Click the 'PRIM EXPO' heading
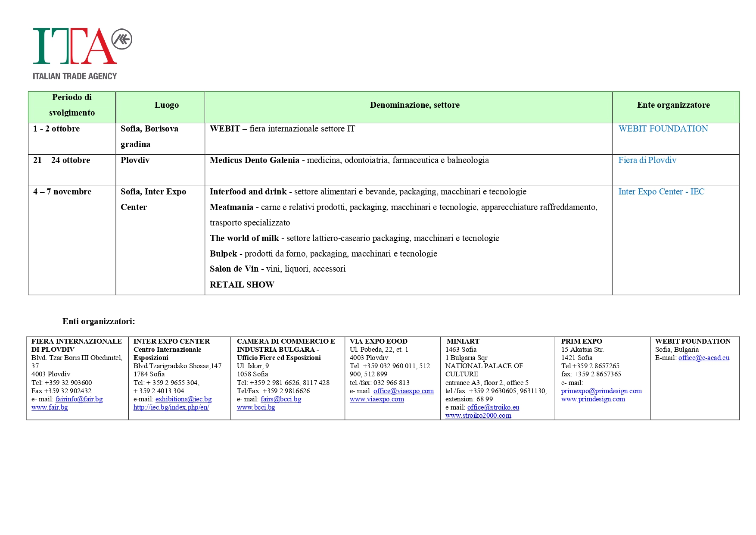Image resolution: width=756 pixels, height=535 pixels. (x=582, y=341)
